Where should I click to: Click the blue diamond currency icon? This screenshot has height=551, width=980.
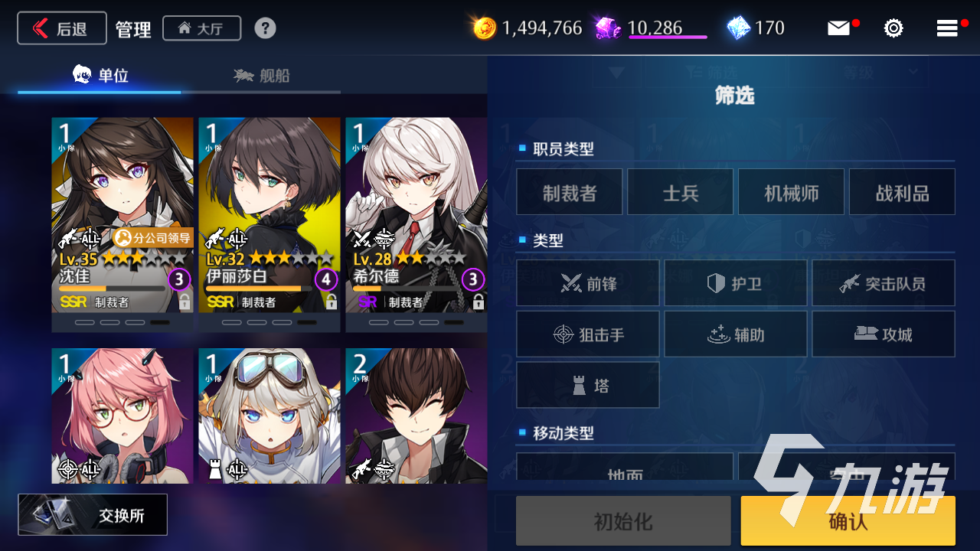click(738, 28)
